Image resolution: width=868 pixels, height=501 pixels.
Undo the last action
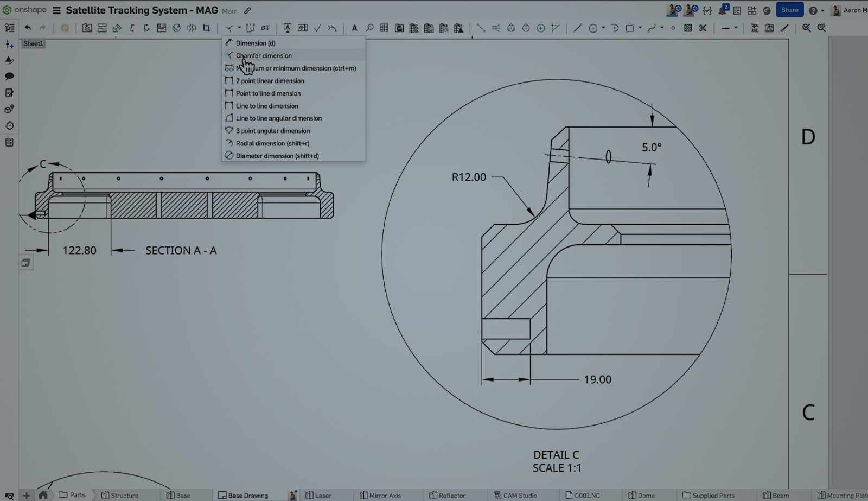(x=28, y=28)
